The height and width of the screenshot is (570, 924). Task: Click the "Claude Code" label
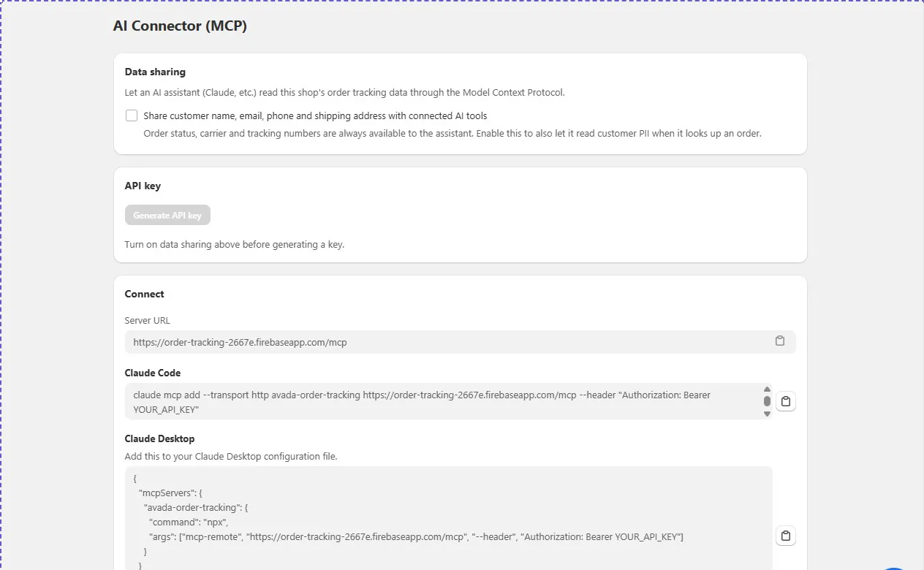[153, 373]
